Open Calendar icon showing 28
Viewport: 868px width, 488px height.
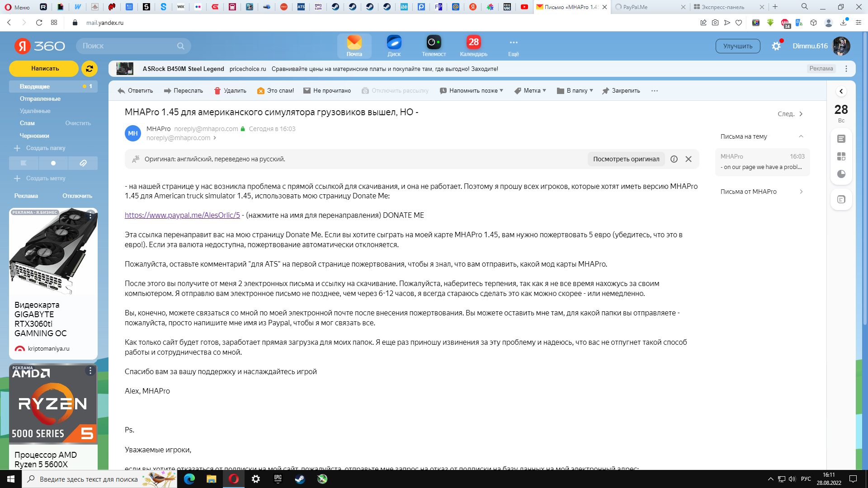473,42
